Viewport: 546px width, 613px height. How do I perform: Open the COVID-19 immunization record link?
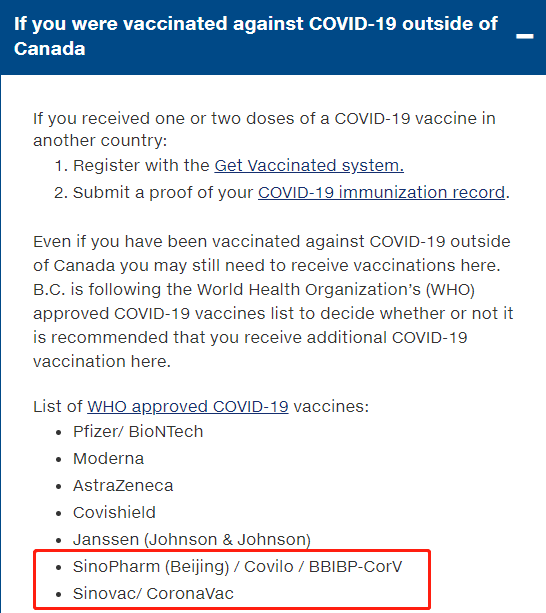(381, 192)
